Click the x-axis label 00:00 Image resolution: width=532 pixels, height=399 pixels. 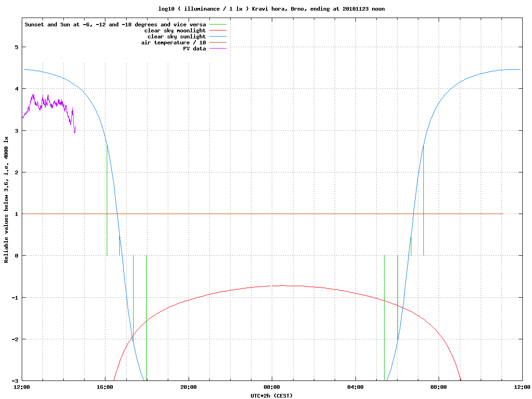pos(272,387)
